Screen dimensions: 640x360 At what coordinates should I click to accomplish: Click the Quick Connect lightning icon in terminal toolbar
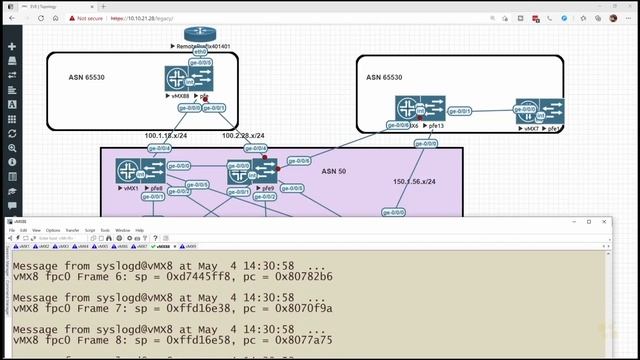(18, 238)
